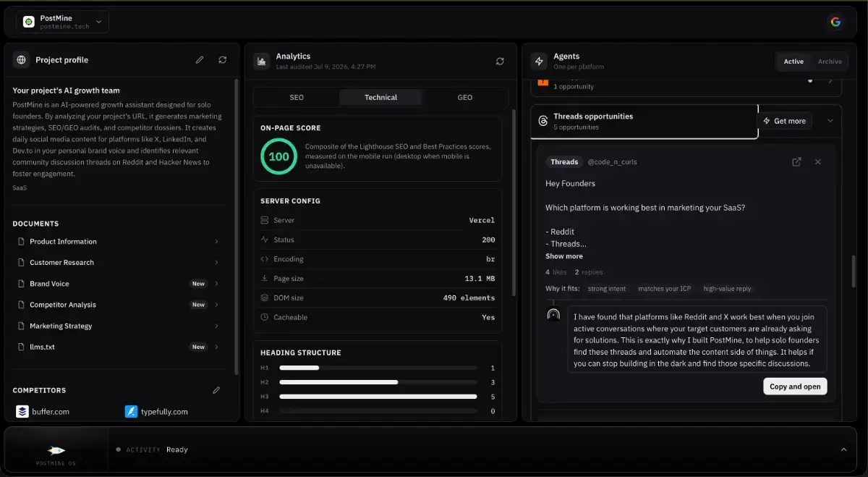
Task: Edit the project profile with the pencil icon
Action: pyautogui.click(x=200, y=60)
